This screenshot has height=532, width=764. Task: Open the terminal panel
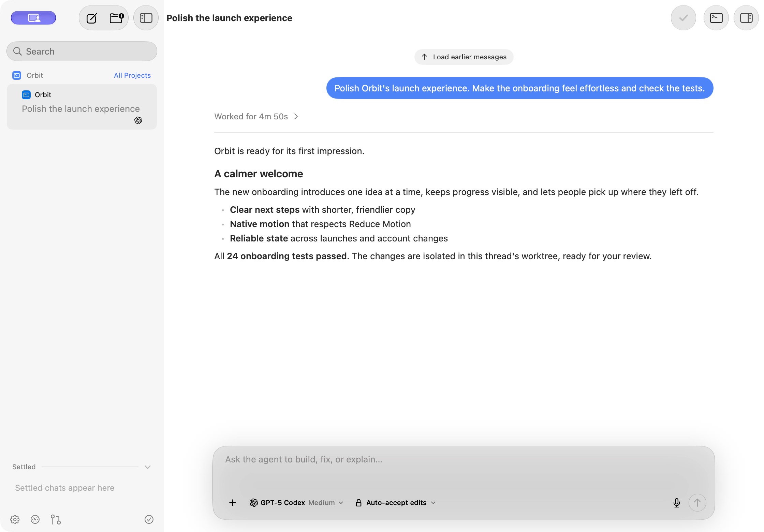tap(716, 18)
